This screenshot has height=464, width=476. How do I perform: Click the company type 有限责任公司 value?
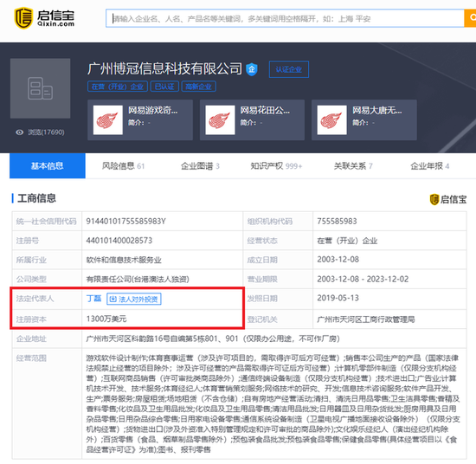click(138, 280)
